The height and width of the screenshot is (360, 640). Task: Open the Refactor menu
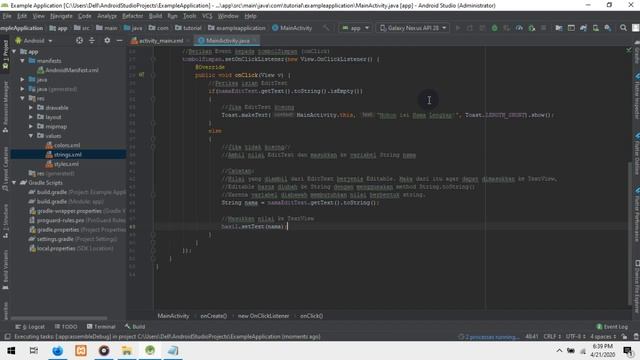(x=133, y=16)
